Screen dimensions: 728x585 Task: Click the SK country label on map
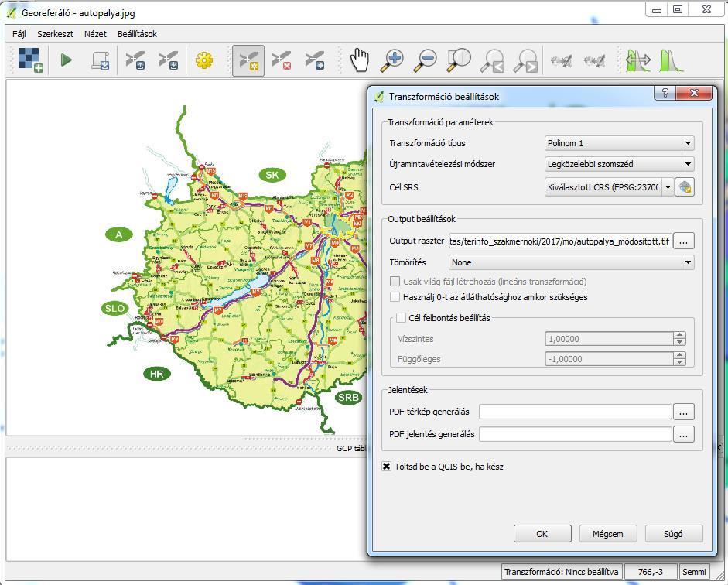pyautogui.click(x=272, y=175)
